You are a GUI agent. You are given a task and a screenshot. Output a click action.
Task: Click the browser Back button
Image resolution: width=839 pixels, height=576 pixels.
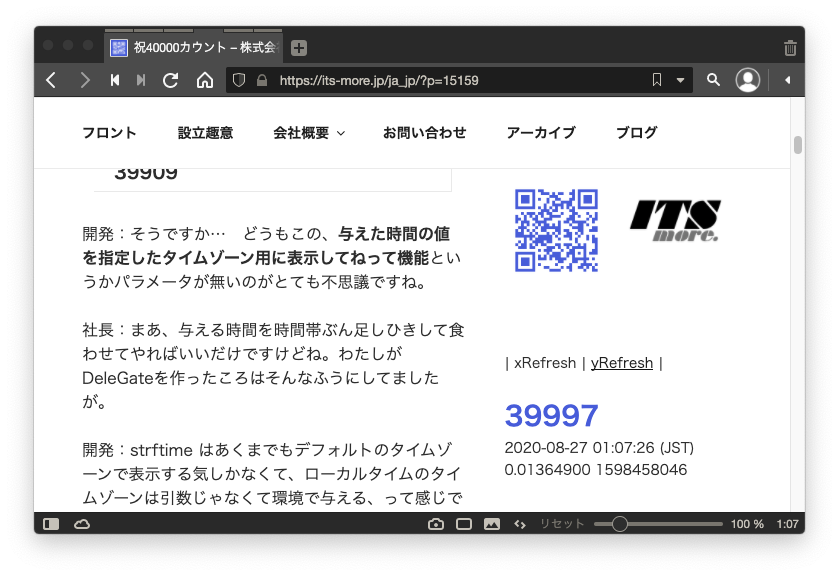pyautogui.click(x=52, y=80)
